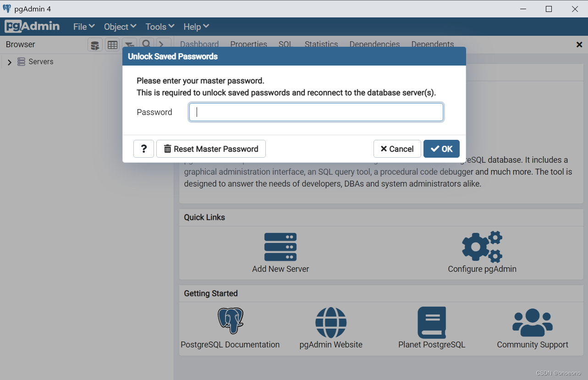Image resolution: width=588 pixels, height=380 pixels.
Task: Click the Add New Server icon
Action: pyautogui.click(x=280, y=247)
